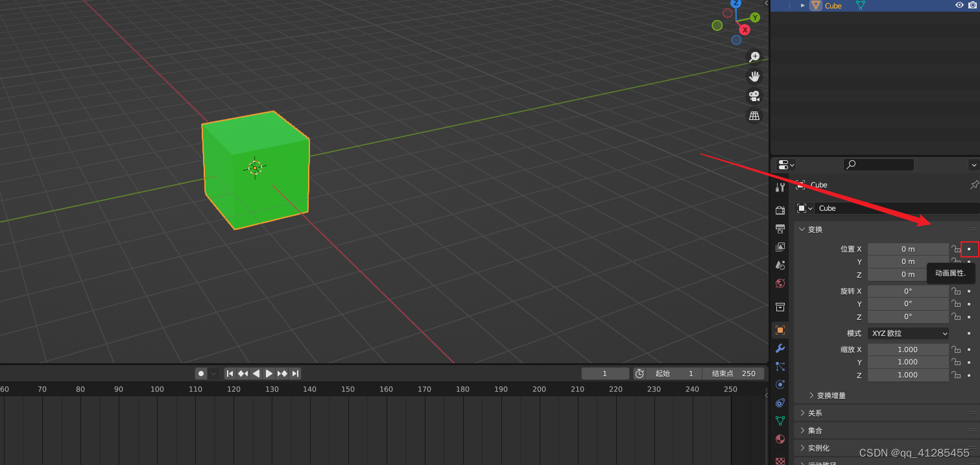Image resolution: width=980 pixels, height=465 pixels.
Task: Open the Object Data mesh tab
Action: (x=780, y=421)
